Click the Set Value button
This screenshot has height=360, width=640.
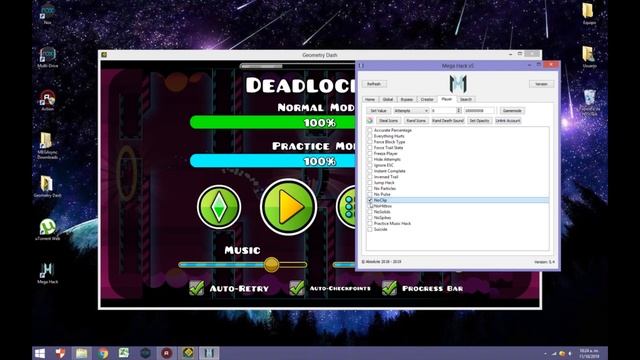378,111
